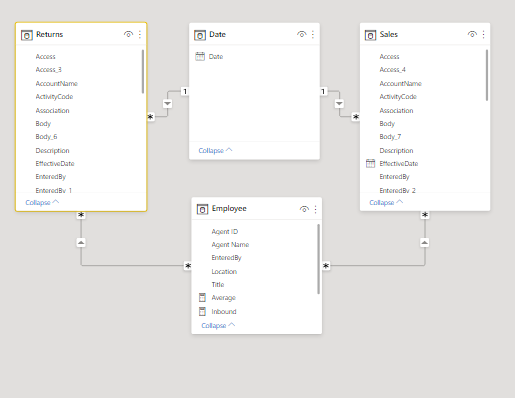Select EnteredBy field in Returns
Image resolution: width=515 pixels, height=398 pixels.
pyautogui.click(x=51, y=177)
